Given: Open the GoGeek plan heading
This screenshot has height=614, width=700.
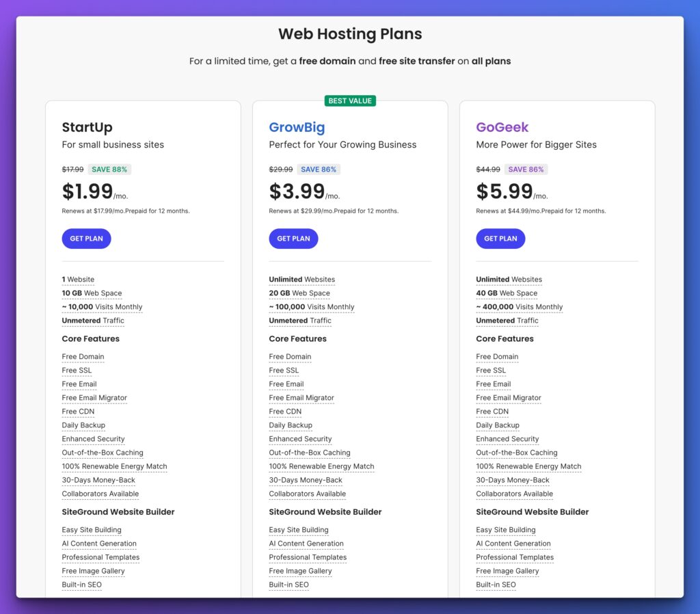Looking at the screenshot, I should pos(502,127).
